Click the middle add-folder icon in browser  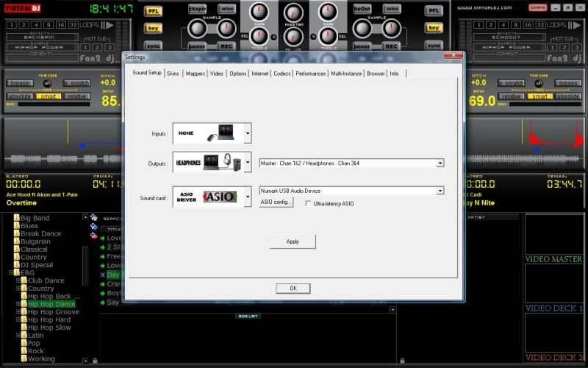point(94,227)
